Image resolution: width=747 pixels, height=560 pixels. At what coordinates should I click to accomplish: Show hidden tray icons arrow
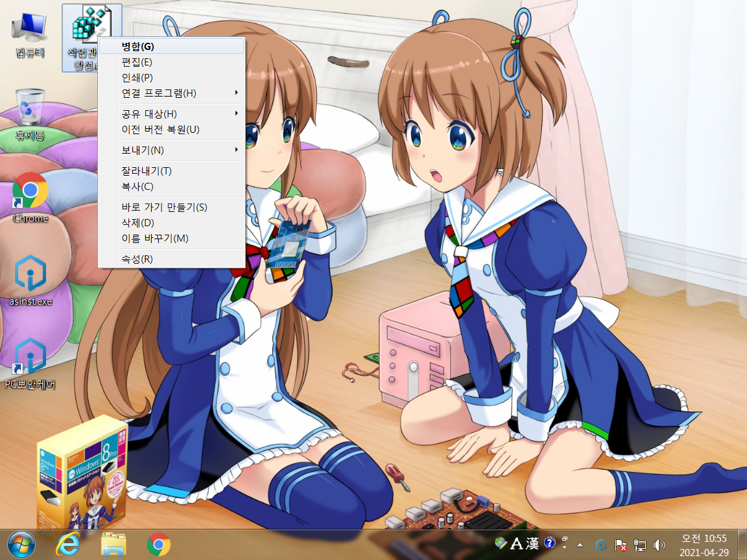coord(580,544)
